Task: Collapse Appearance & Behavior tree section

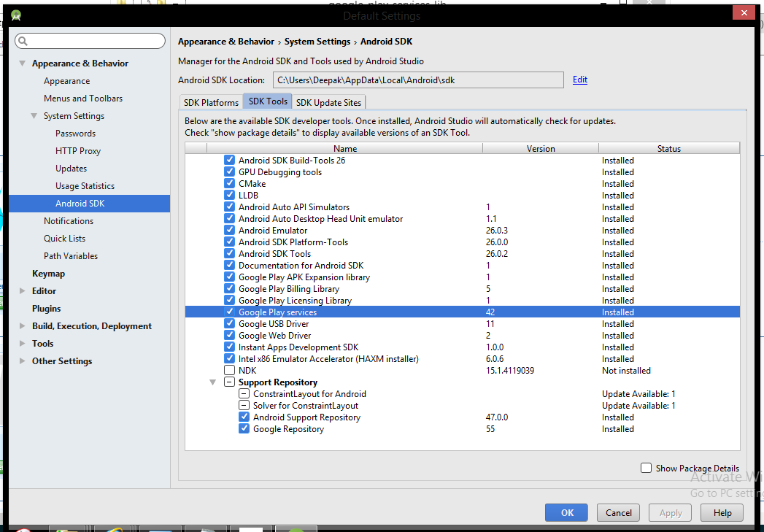Action: click(23, 63)
